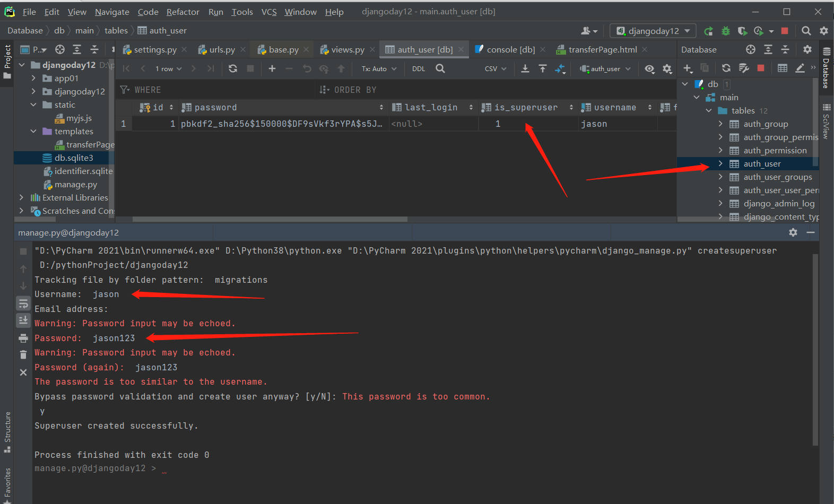
Task: Run with Coverage using the shield icon
Action: tap(742, 31)
